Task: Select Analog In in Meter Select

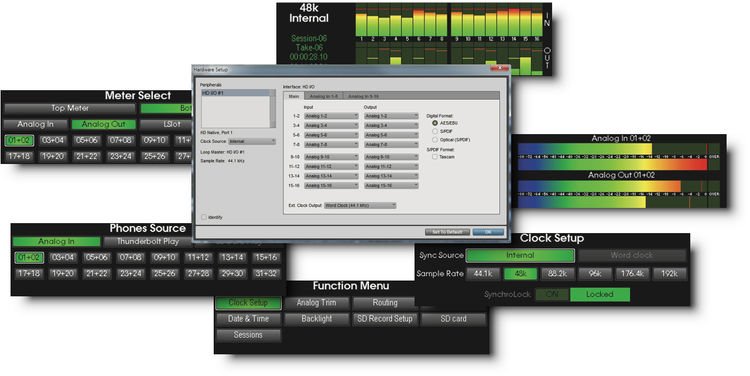Action: (36, 124)
